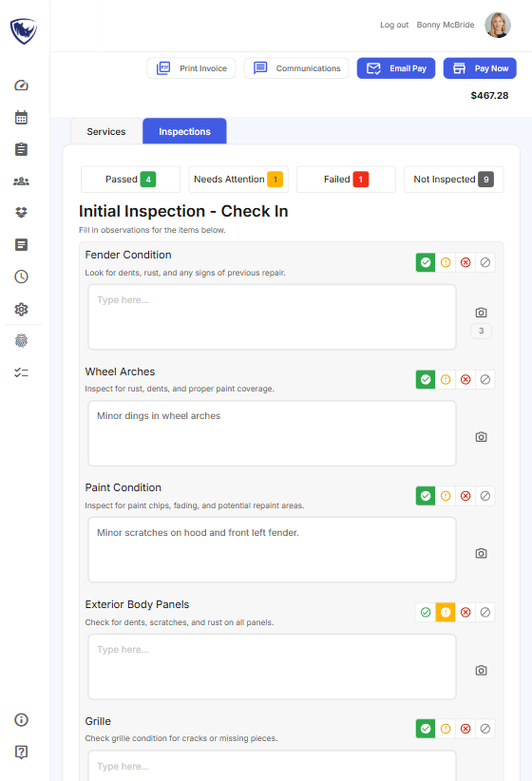This screenshot has height=781, width=532.
Task: Filter by Failed items
Action: click(346, 180)
